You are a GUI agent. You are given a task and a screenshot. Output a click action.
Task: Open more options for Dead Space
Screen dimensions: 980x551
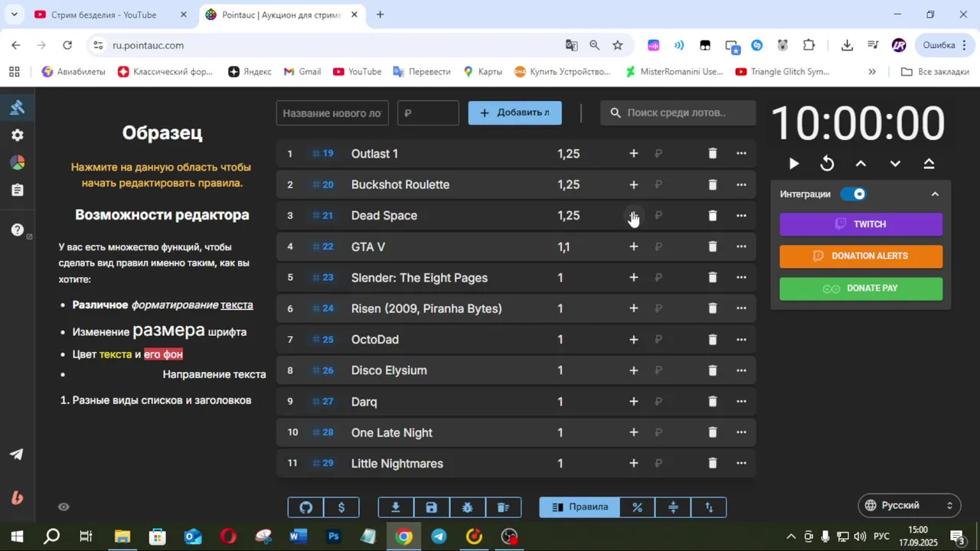tap(741, 216)
